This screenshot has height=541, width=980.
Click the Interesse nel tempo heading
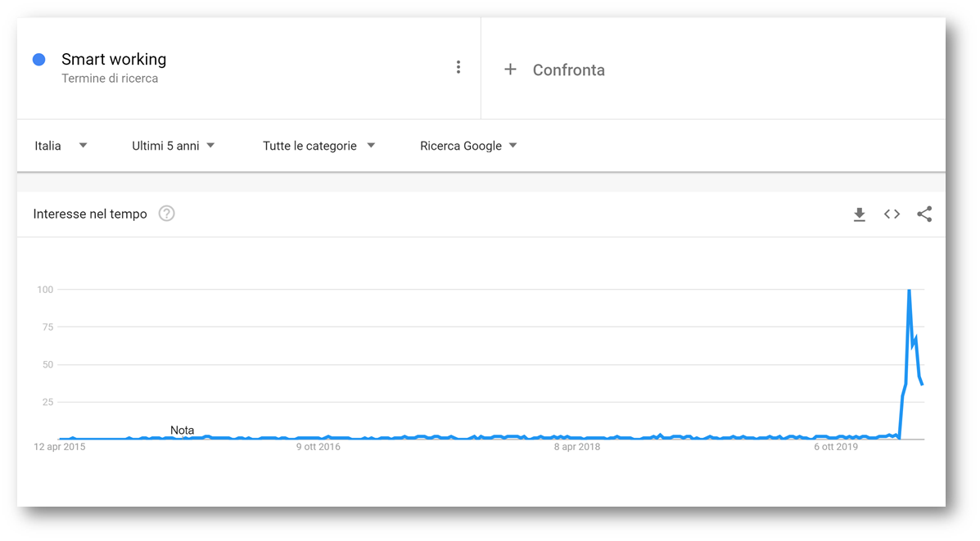pos(90,214)
